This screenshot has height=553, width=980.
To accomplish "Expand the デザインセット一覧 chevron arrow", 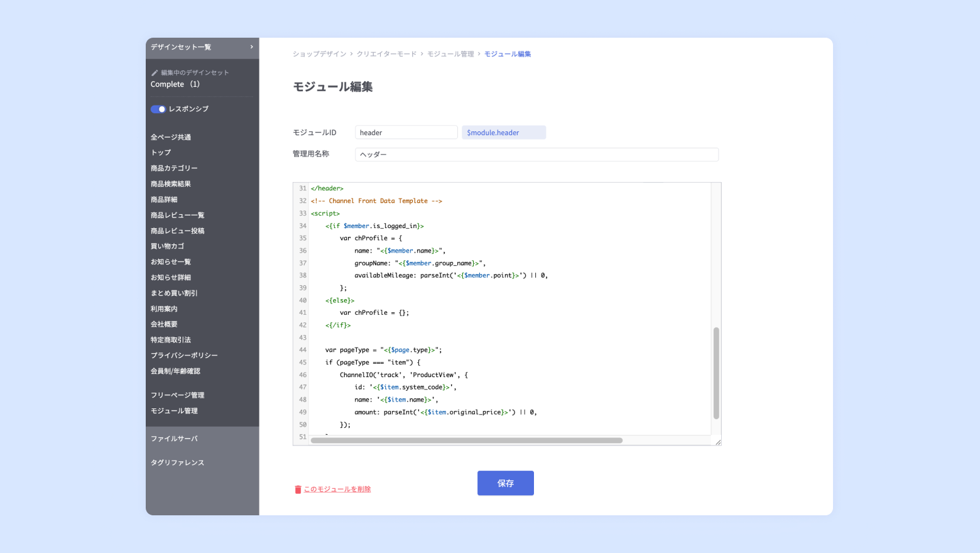I will tap(251, 47).
